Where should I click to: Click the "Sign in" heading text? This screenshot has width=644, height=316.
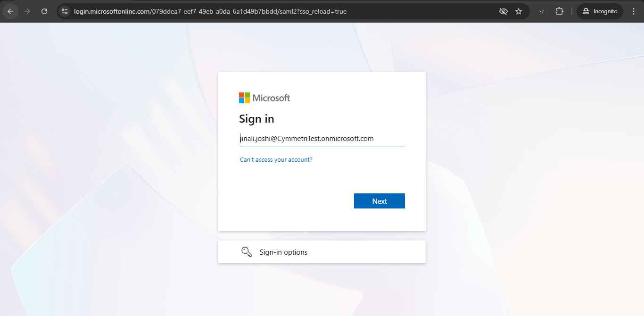pos(256,119)
